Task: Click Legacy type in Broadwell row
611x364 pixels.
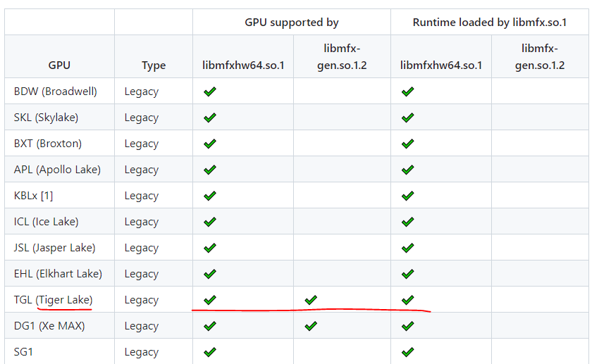Action: point(142,92)
